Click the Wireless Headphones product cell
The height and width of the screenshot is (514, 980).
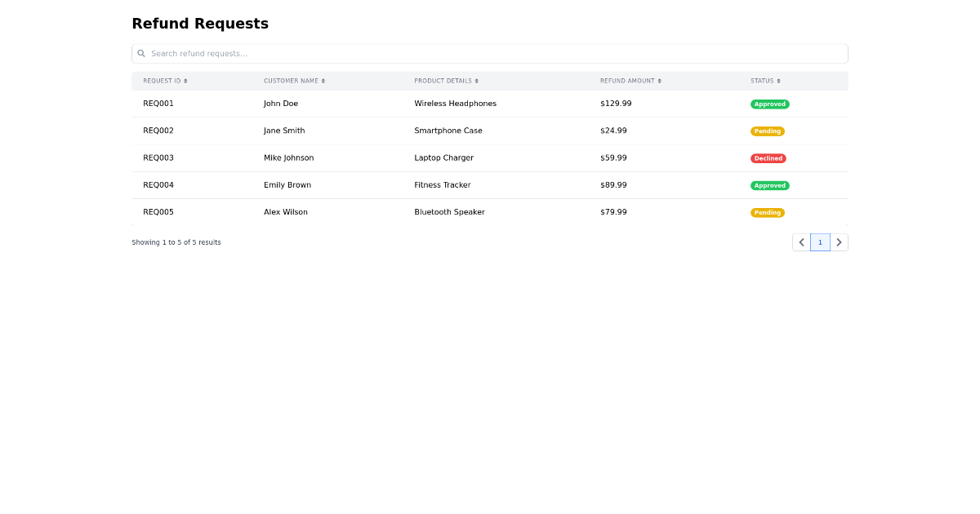click(x=455, y=104)
